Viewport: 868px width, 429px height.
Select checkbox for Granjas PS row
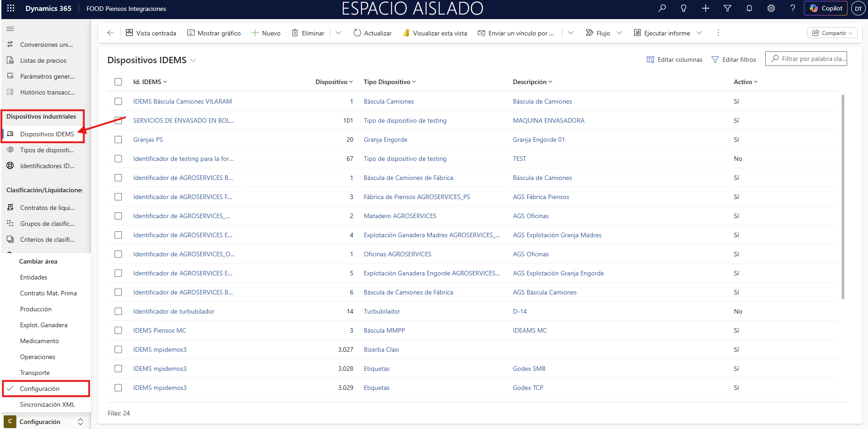point(118,140)
